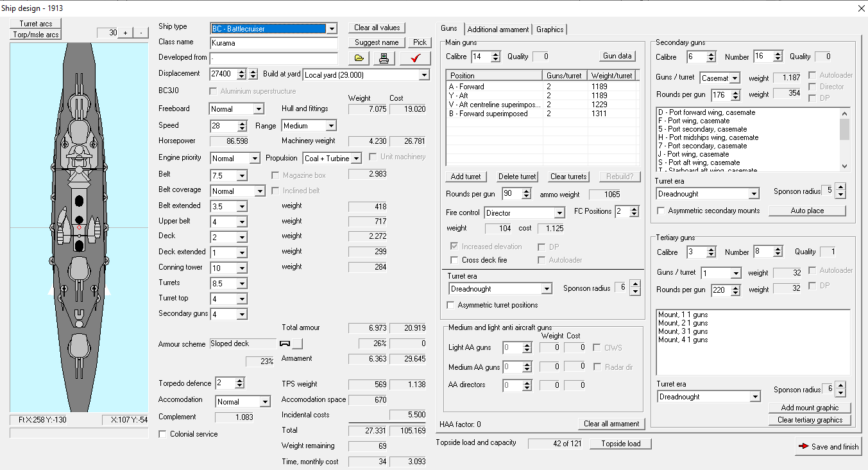Click Delete turret button

[x=518, y=177]
